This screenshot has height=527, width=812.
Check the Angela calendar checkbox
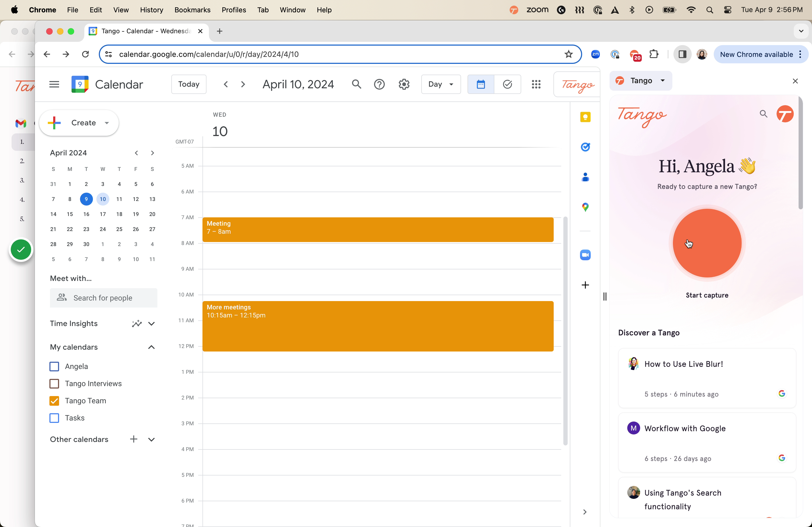[54, 367]
